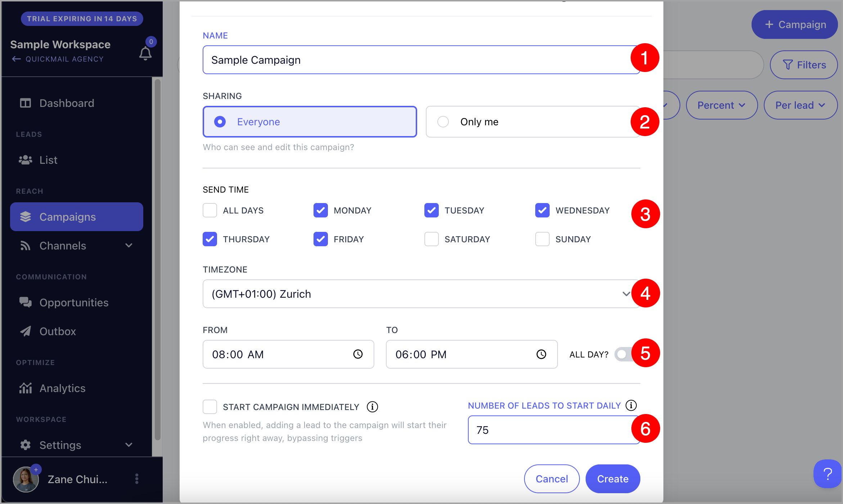Click the TO time field 06:00 PM
The width and height of the screenshot is (843, 504).
click(472, 354)
